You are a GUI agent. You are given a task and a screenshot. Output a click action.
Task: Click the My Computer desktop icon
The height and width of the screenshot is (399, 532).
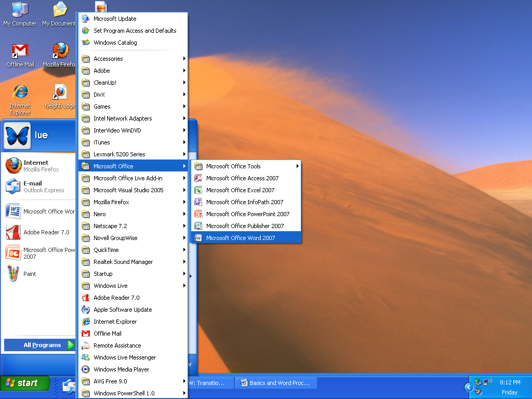pyautogui.click(x=20, y=9)
